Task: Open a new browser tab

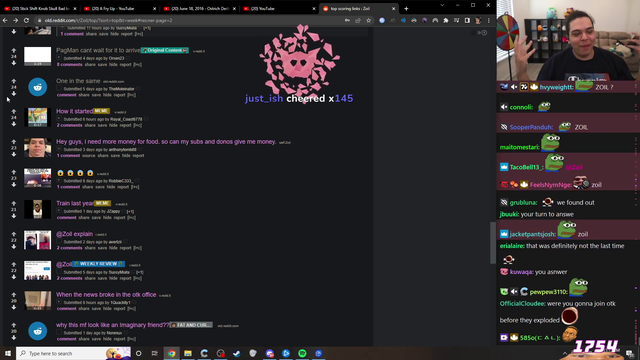Action: pyautogui.click(x=406, y=9)
